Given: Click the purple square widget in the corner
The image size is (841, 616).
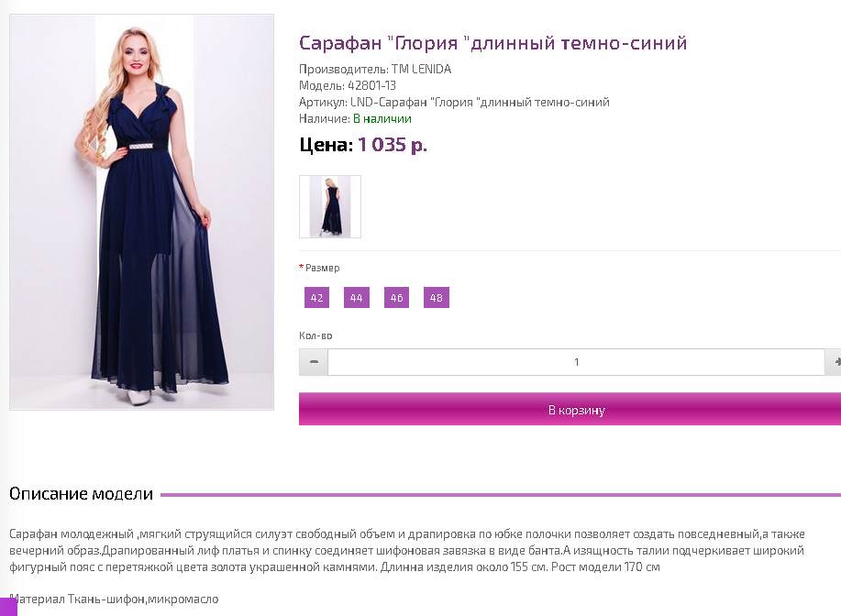Looking at the screenshot, I should (8, 606).
